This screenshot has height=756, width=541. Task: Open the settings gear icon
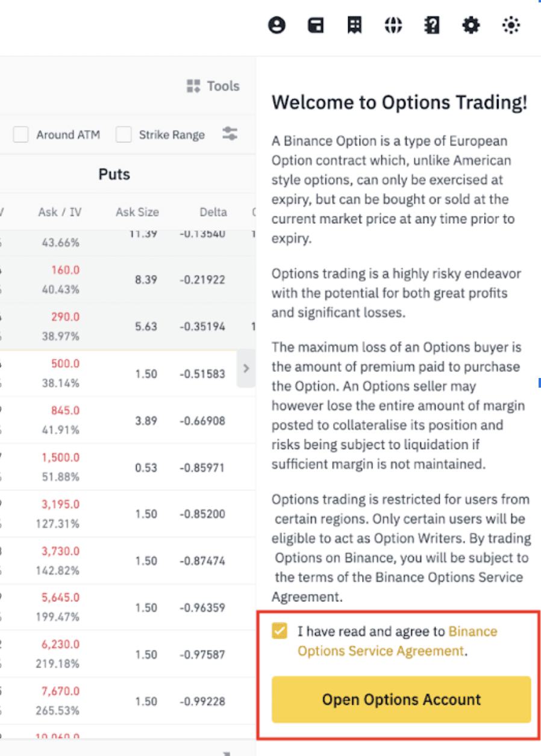[x=471, y=25]
